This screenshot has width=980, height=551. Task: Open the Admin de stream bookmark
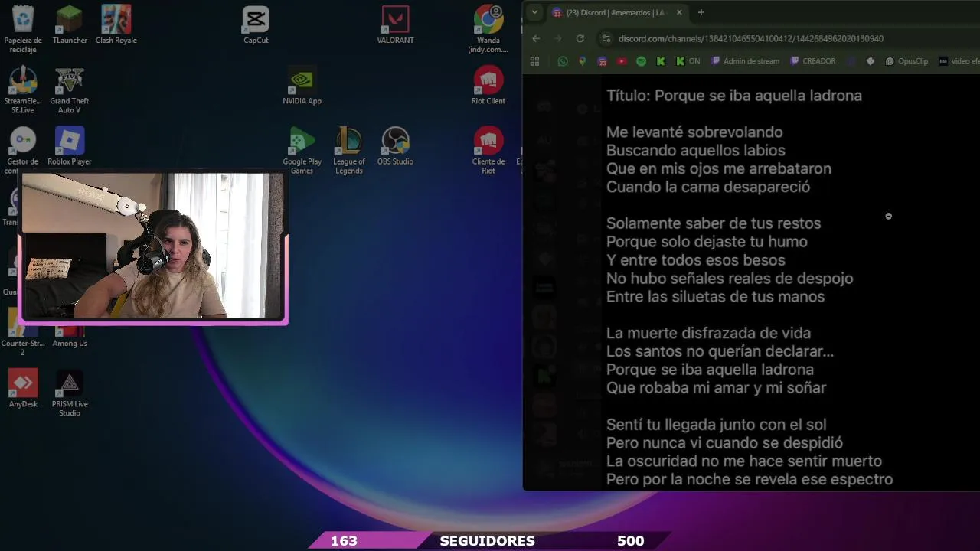(746, 61)
